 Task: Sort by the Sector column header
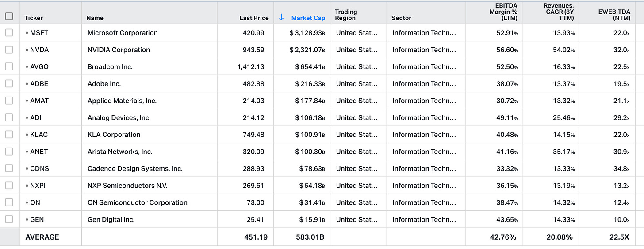[401, 18]
